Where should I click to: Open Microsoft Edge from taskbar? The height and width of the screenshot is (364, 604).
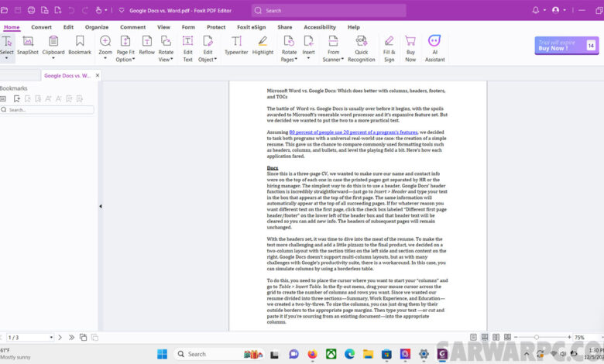click(349, 354)
